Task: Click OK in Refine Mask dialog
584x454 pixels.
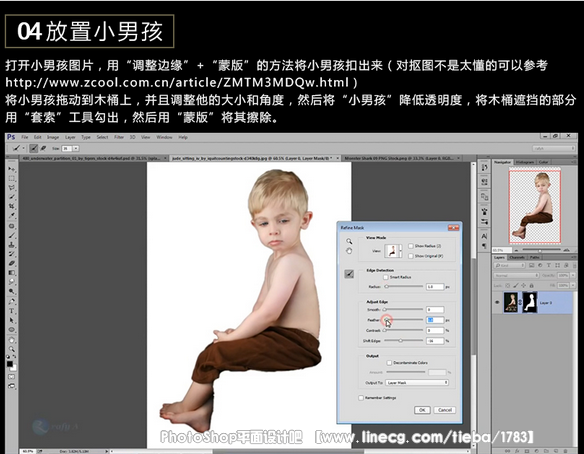Action: click(422, 410)
